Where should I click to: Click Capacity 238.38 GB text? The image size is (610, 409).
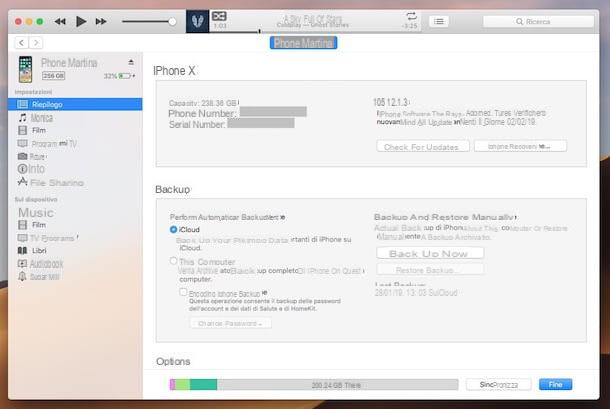pos(203,103)
